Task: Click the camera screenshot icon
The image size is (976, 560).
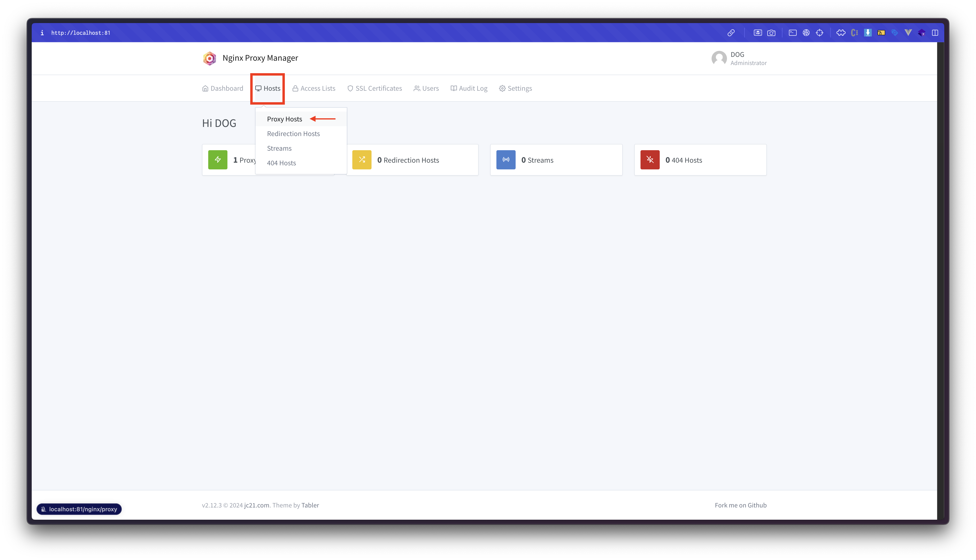Action: tap(771, 33)
